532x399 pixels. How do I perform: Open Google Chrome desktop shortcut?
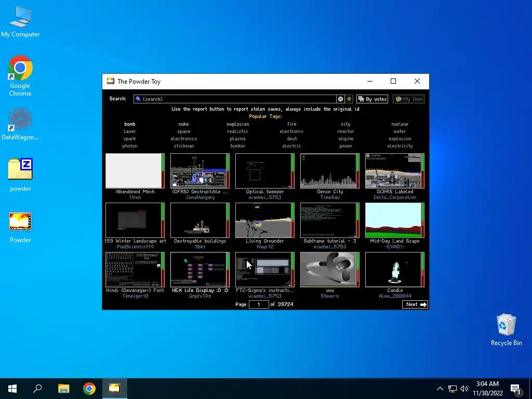tap(20, 75)
